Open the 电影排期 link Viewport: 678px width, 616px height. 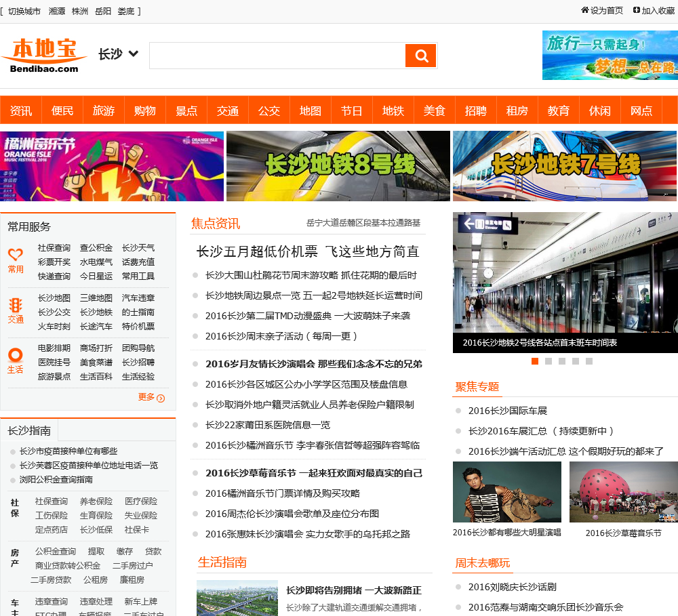(x=54, y=348)
